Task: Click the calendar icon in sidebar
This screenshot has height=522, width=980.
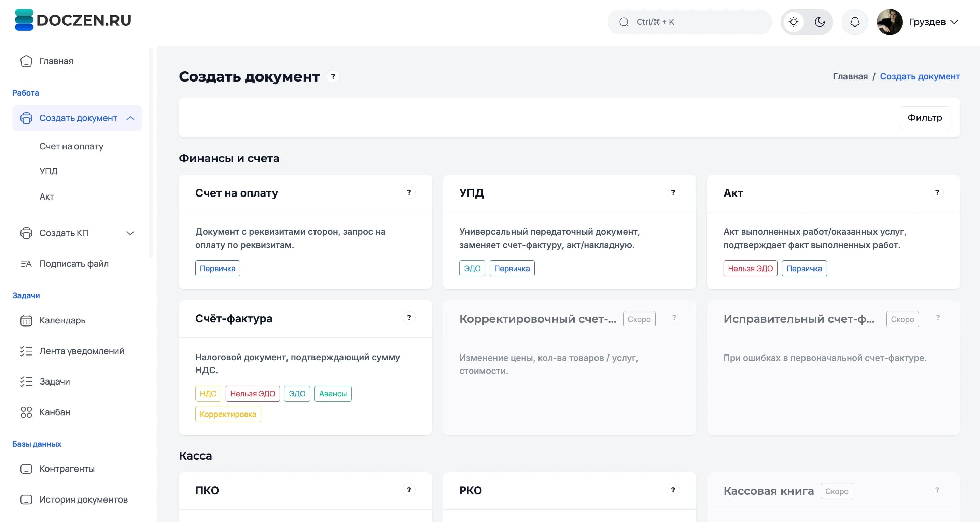Action: coord(26,320)
